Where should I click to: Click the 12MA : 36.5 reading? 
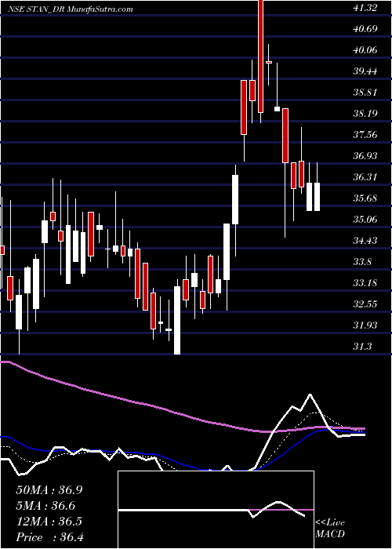point(49,522)
